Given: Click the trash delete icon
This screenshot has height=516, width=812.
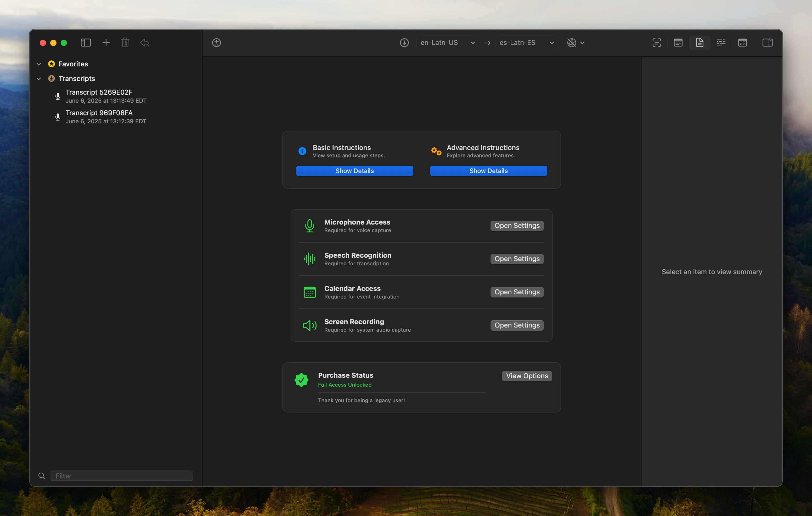Looking at the screenshot, I should pyautogui.click(x=125, y=43).
